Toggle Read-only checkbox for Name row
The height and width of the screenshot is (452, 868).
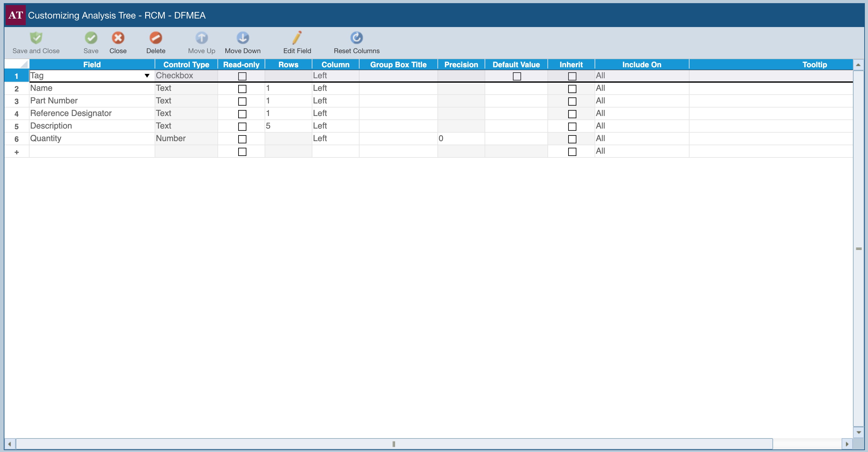click(242, 89)
